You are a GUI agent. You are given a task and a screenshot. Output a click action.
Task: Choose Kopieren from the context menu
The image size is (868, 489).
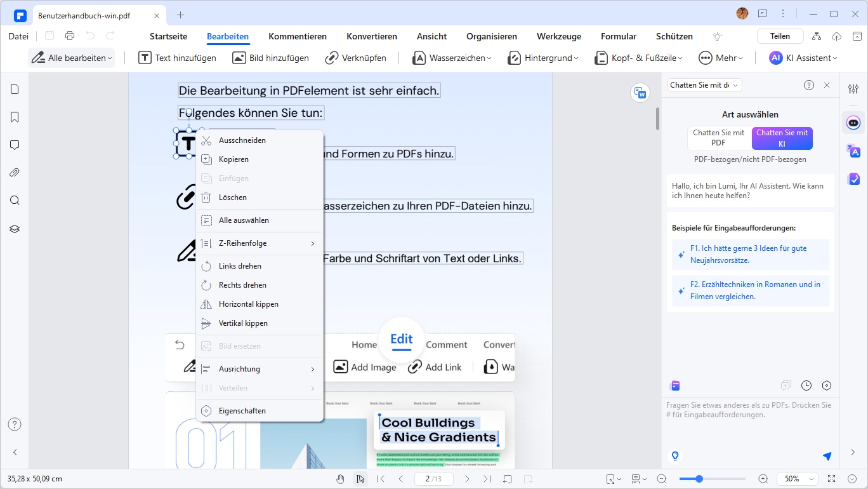point(260,159)
